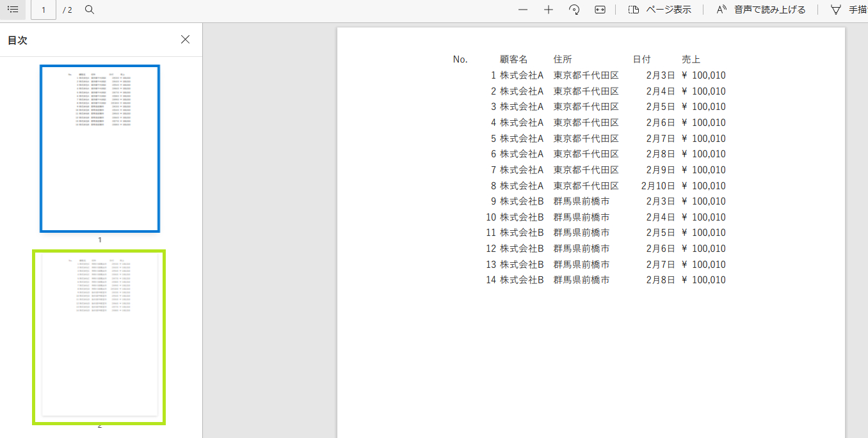
Task: Click the date 2月10日 in row 8
Action: [x=658, y=185]
